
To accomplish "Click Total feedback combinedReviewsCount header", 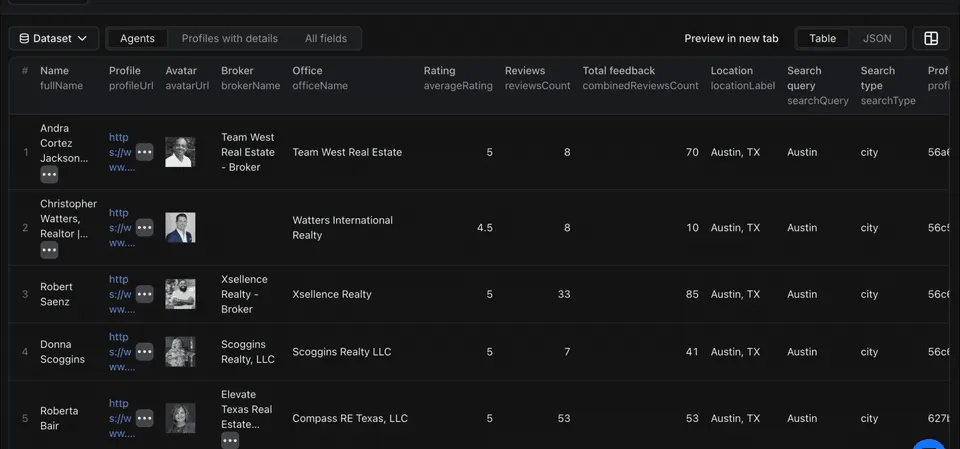I will coord(640,78).
